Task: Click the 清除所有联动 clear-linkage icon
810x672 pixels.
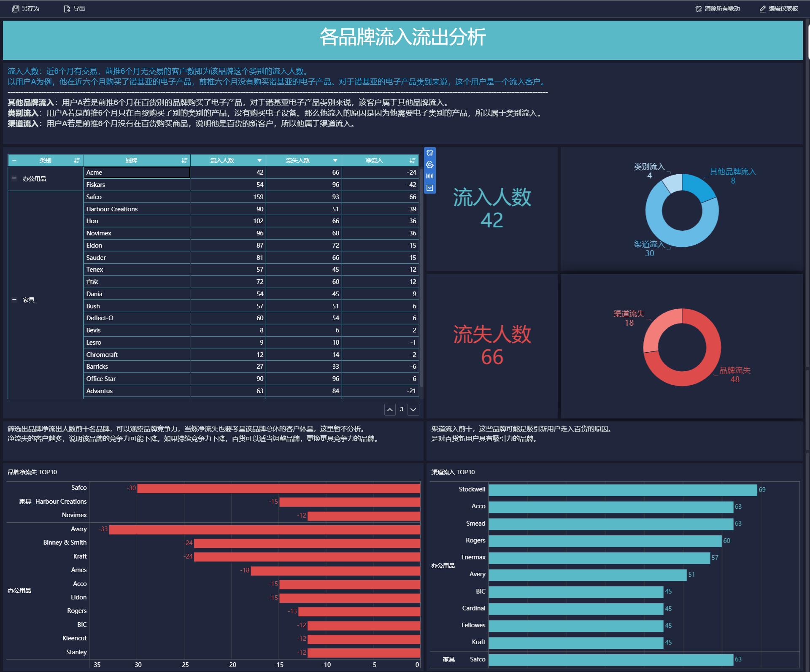Action: (698, 8)
